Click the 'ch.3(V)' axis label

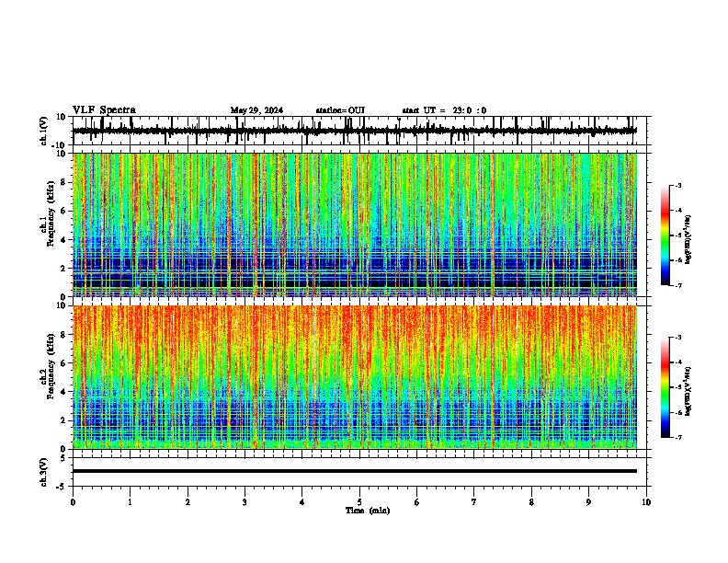pos(44,472)
